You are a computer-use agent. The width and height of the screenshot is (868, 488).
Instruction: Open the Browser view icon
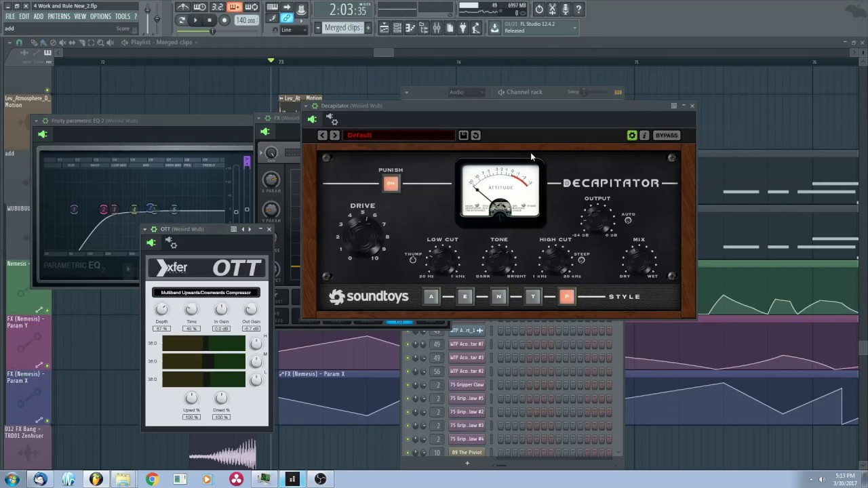point(422,28)
